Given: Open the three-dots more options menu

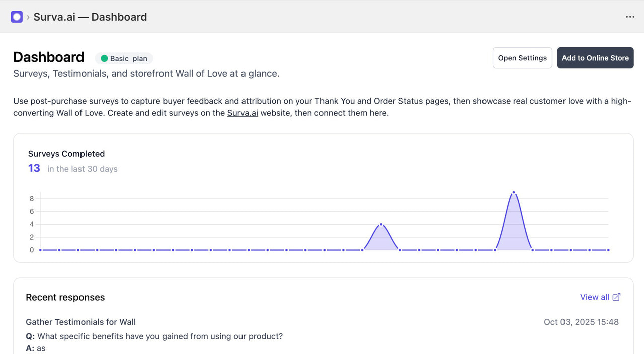Looking at the screenshot, I should click(x=630, y=17).
